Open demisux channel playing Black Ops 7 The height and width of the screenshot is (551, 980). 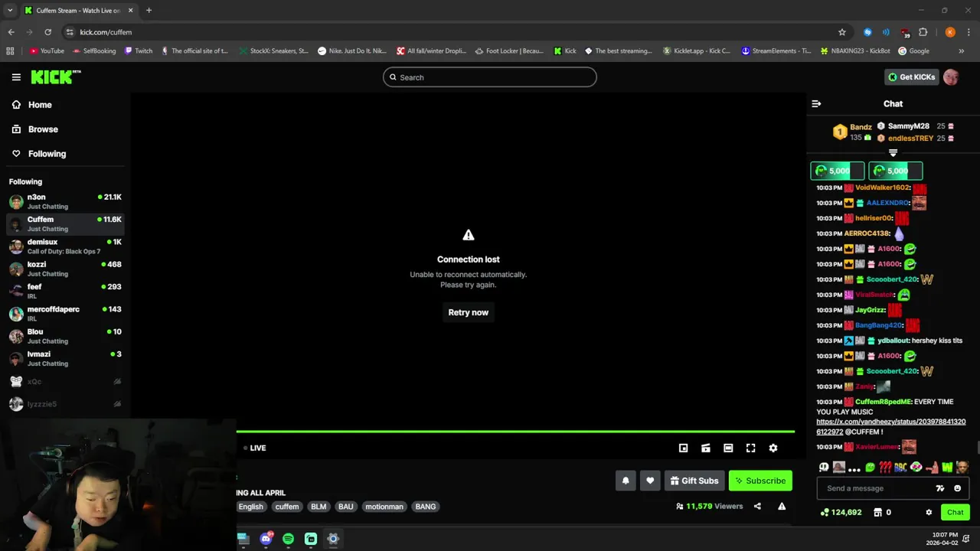65,246
